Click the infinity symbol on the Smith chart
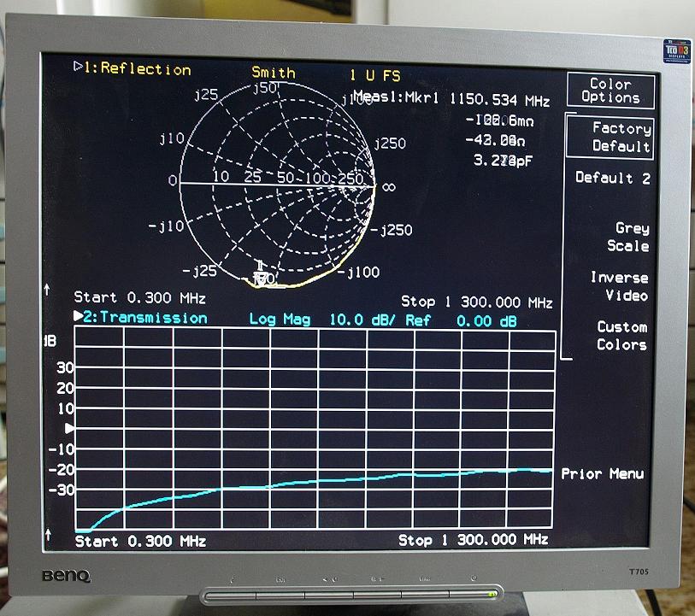Image resolution: width=695 pixels, height=616 pixels. pos(387,185)
